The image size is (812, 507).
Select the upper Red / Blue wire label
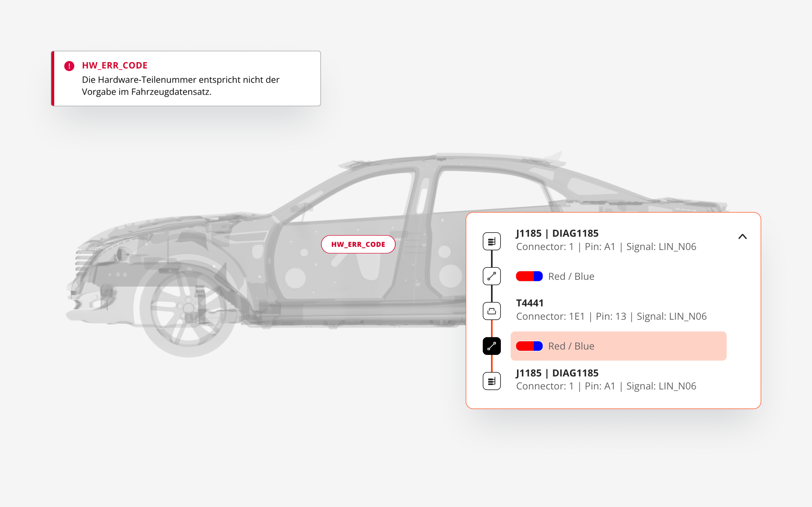571,276
